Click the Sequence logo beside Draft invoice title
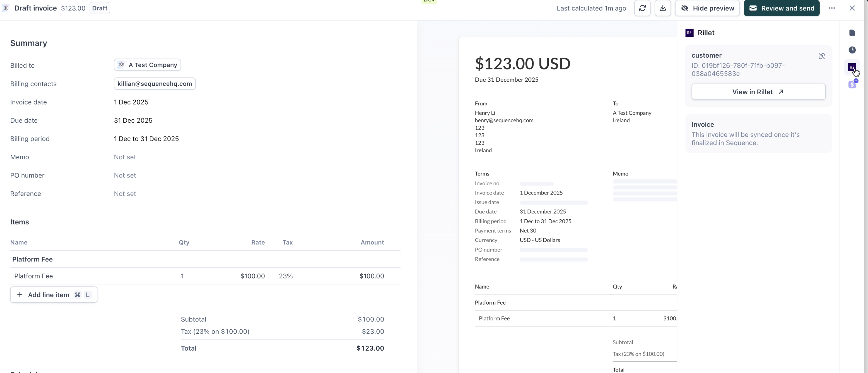 tap(6, 8)
